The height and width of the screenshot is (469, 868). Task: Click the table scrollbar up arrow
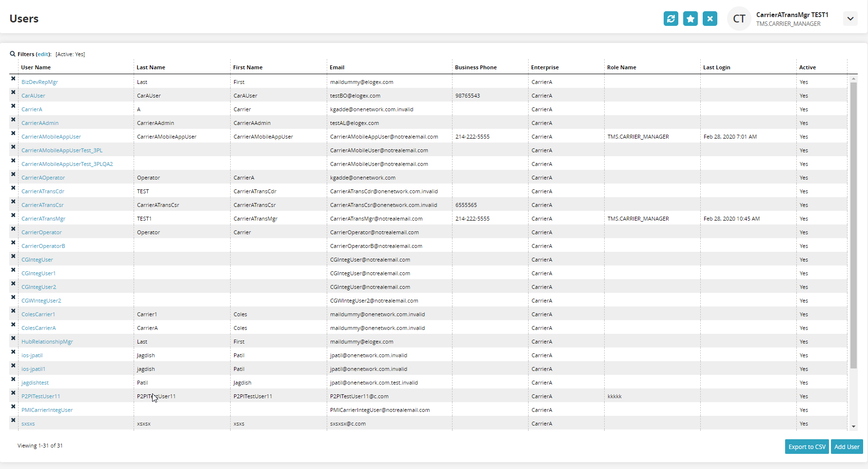pyautogui.click(x=853, y=79)
